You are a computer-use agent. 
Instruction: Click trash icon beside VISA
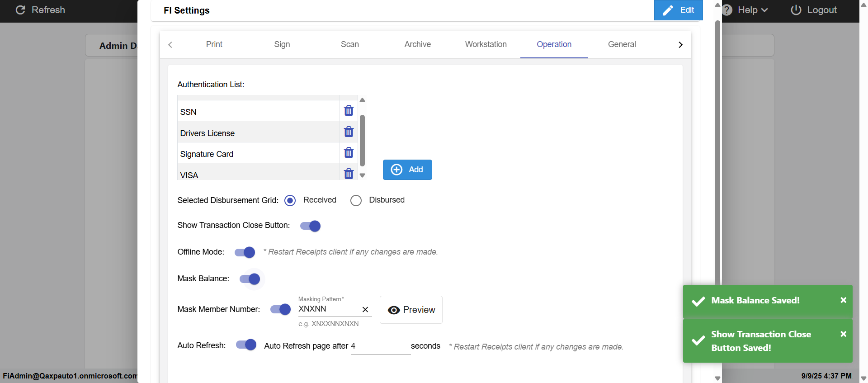click(x=349, y=174)
